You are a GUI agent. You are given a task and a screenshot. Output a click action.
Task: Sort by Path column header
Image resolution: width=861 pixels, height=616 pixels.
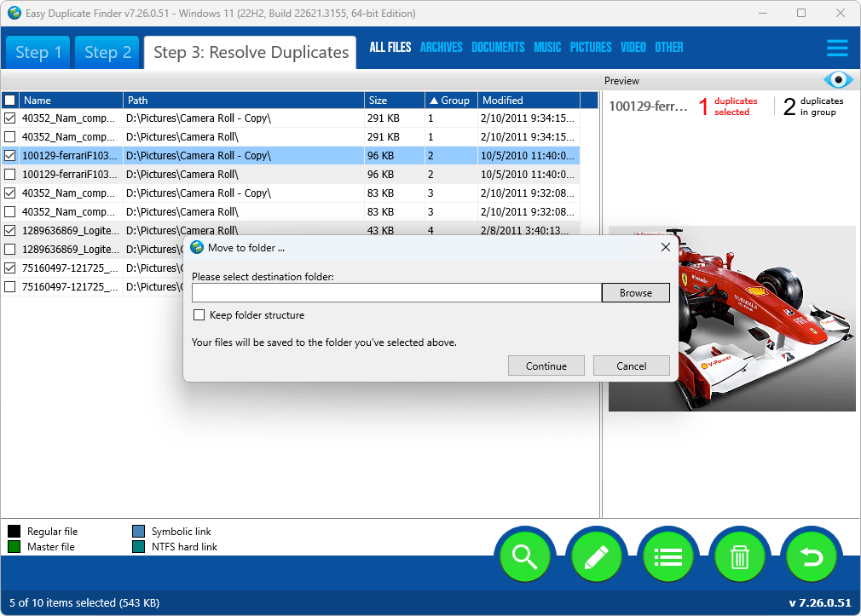tap(244, 100)
